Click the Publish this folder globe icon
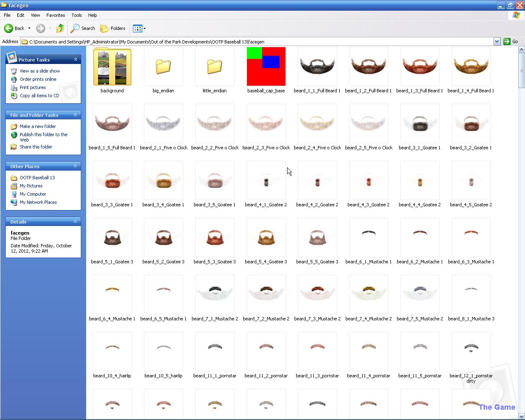The height and width of the screenshot is (420, 525). [14, 135]
